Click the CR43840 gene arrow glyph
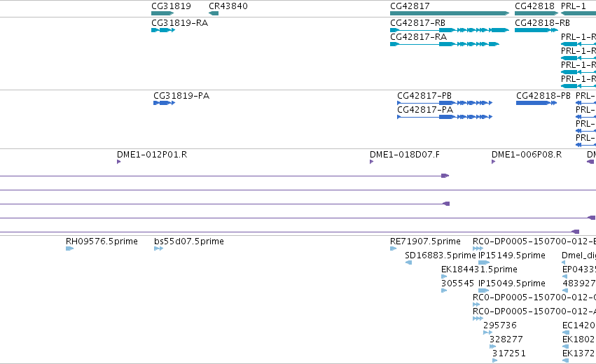 [214, 13]
